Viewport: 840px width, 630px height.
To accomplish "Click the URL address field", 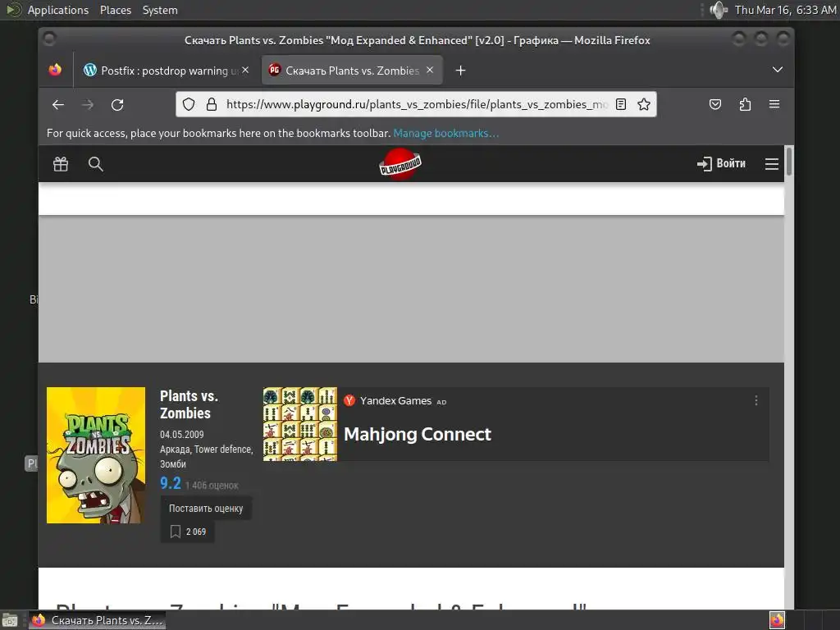I will tap(416, 104).
